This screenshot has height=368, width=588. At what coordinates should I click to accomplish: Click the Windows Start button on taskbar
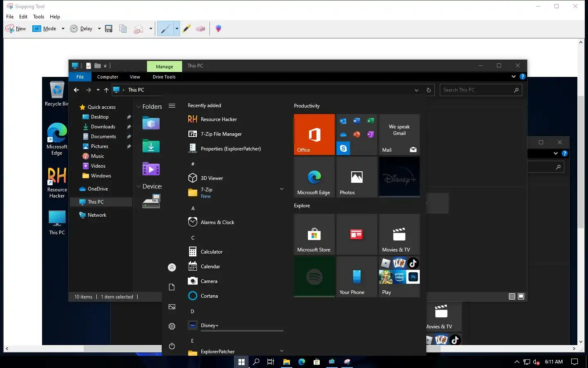click(x=241, y=362)
